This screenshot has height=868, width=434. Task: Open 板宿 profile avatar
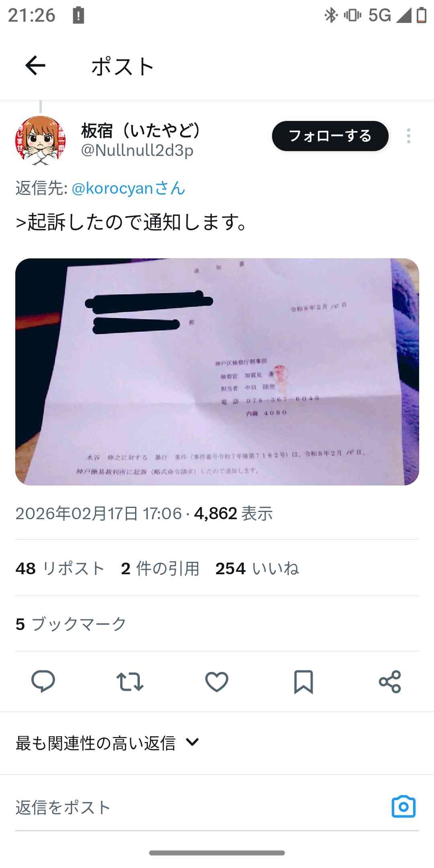(40, 141)
